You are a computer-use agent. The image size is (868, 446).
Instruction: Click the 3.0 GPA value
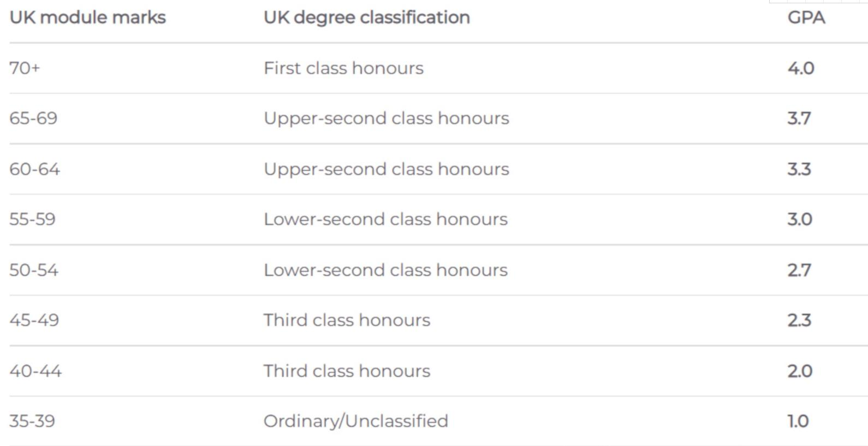click(x=799, y=219)
